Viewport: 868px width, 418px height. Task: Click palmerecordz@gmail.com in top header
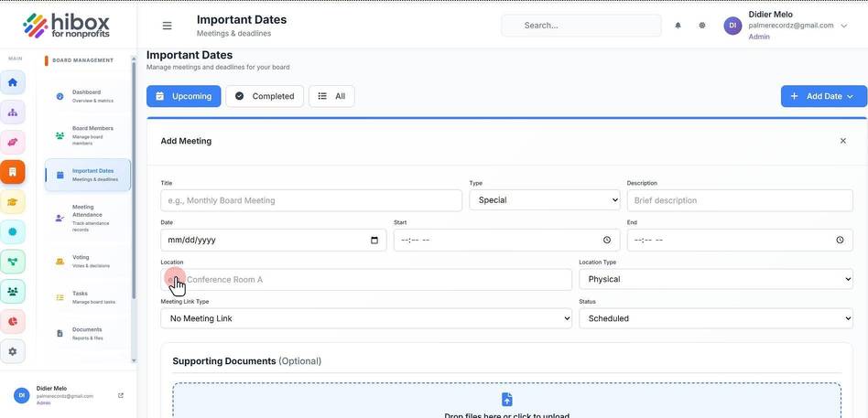tap(790, 26)
